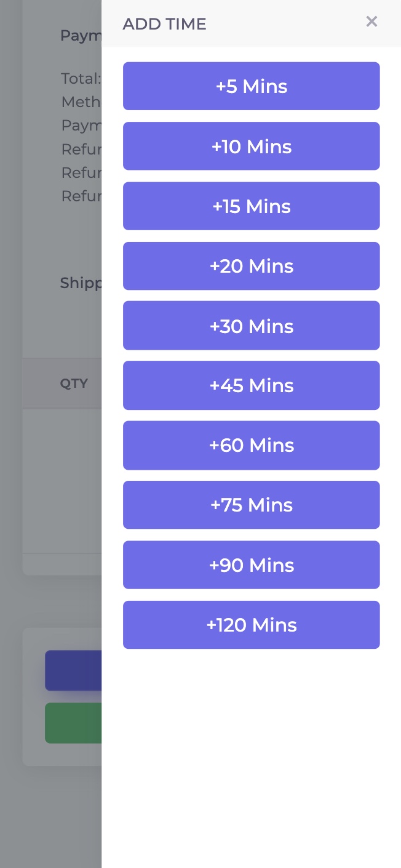Pick the +60 Mins option

coord(251,445)
